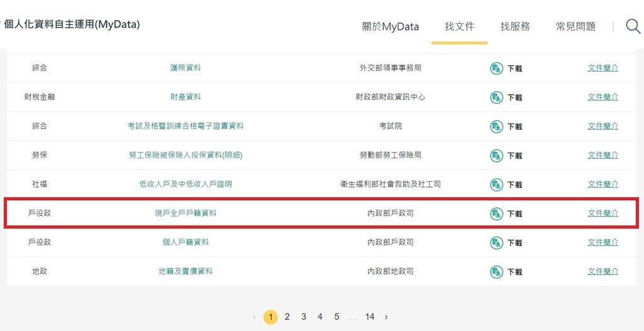Click download icon for 護照資料

[496, 68]
